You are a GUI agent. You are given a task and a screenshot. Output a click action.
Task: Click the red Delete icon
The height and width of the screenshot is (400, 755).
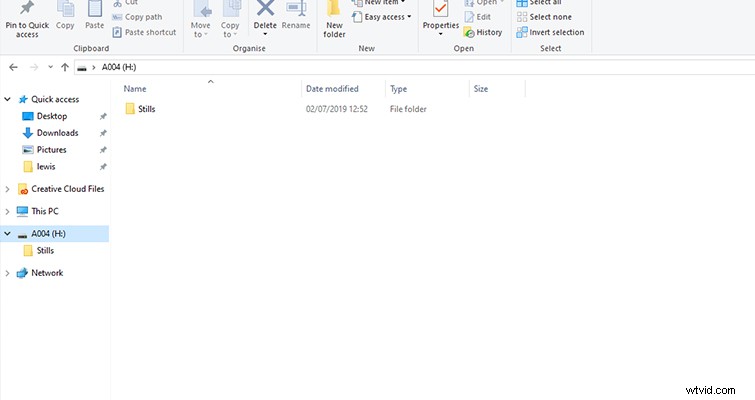coord(265,10)
